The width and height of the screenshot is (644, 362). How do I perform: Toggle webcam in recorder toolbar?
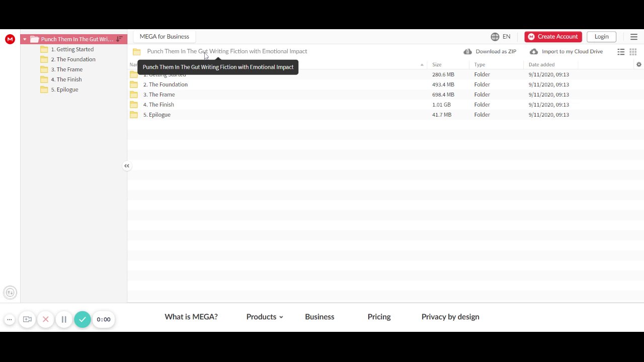tap(27, 319)
